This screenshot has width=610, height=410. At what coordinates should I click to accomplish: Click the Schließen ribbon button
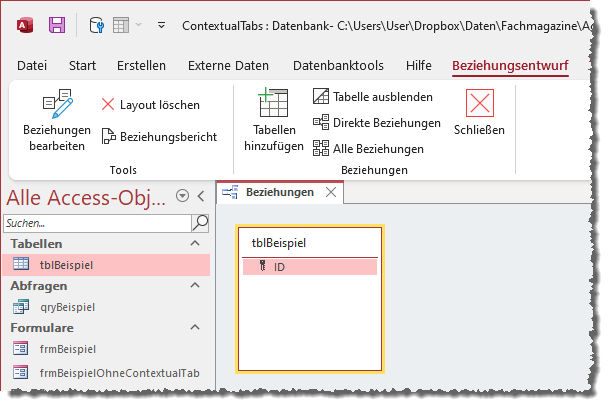pyautogui.click(x=479, y=112)
